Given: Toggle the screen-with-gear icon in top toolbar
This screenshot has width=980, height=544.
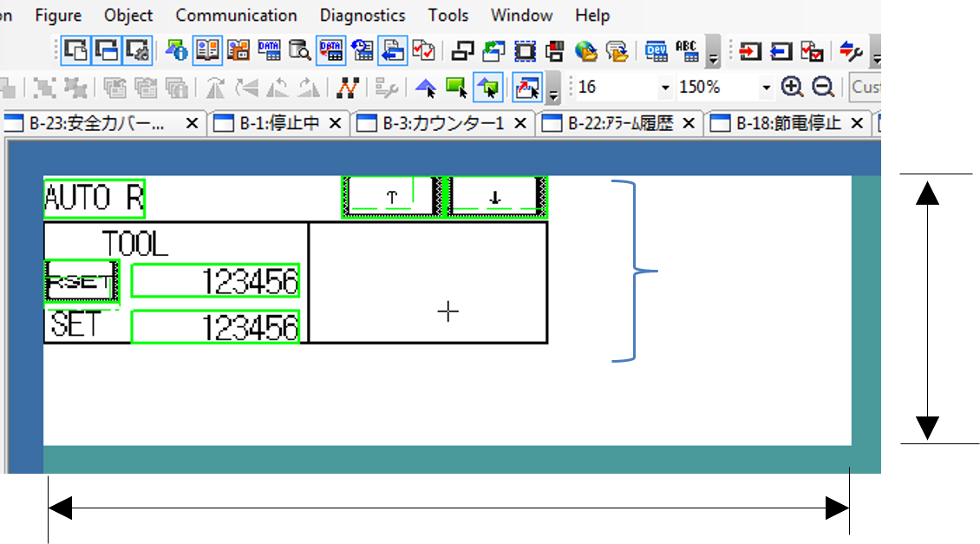Looking at the screenshot, I should pyautogui.click(x=137, y=50).
